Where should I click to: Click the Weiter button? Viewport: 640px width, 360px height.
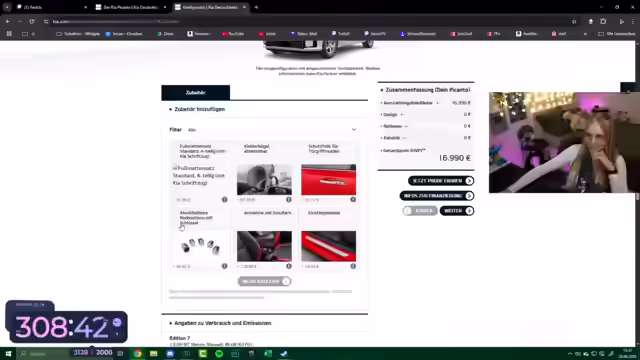pyautogui.click(x=457, y=211)
